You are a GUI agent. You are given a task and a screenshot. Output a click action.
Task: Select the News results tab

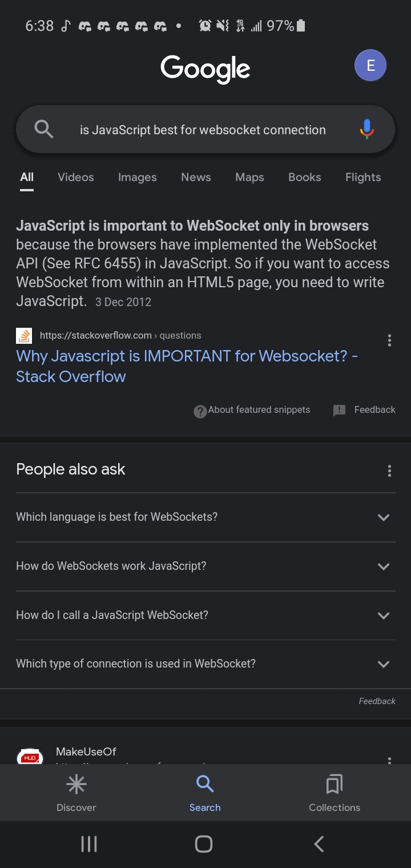[196, 177]
